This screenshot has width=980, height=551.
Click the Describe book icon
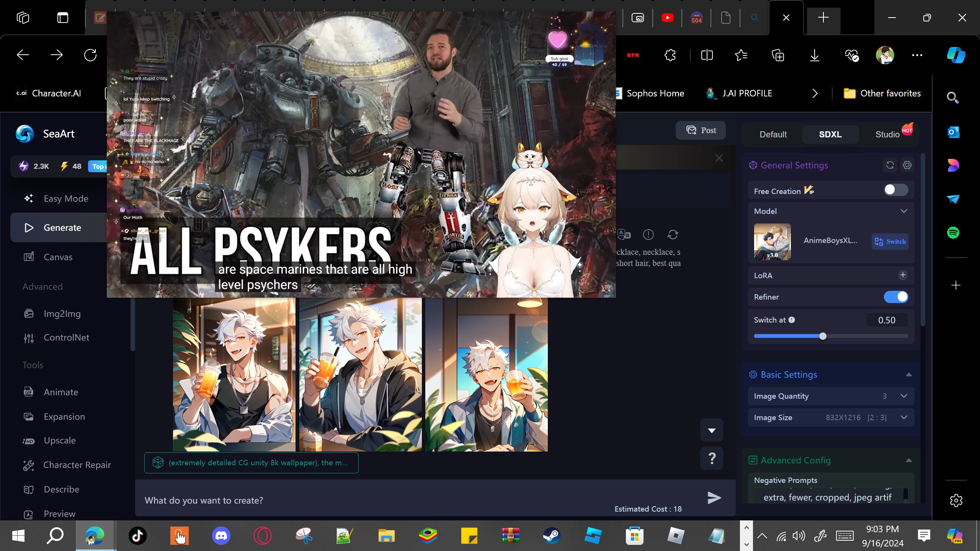29,489
